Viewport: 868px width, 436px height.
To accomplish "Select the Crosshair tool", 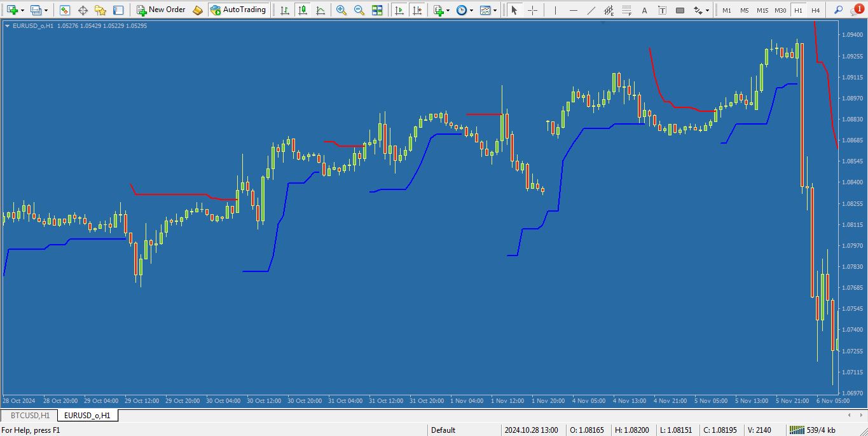I will pyautogui.click(x=533, y=10).
